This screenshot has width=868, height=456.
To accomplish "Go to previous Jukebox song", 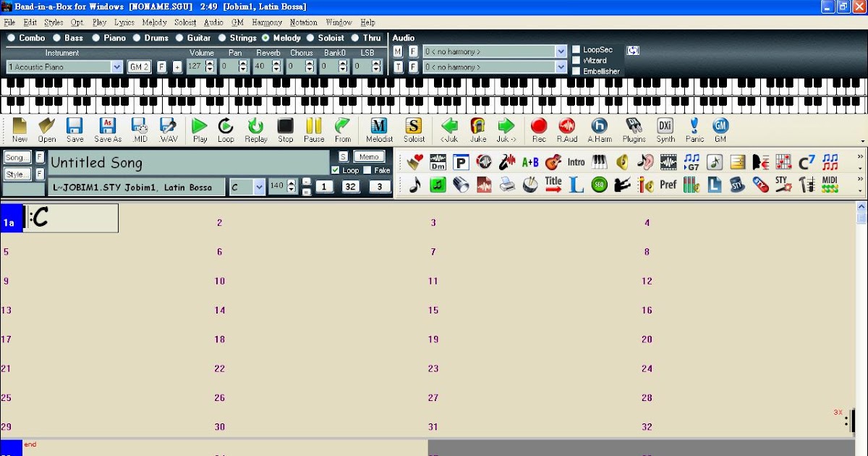I will tap(449, 130).
